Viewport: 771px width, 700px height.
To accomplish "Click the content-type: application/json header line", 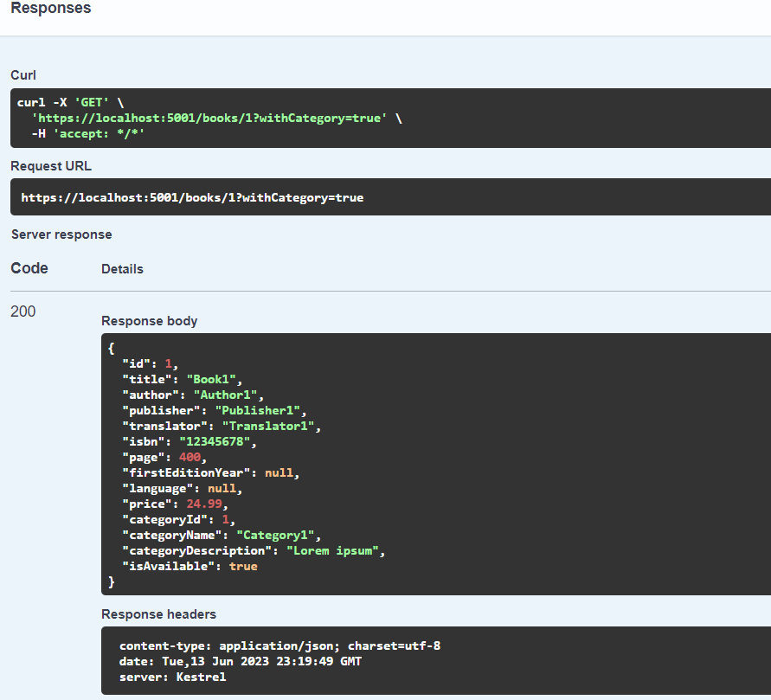I will (x=279, y=646).
